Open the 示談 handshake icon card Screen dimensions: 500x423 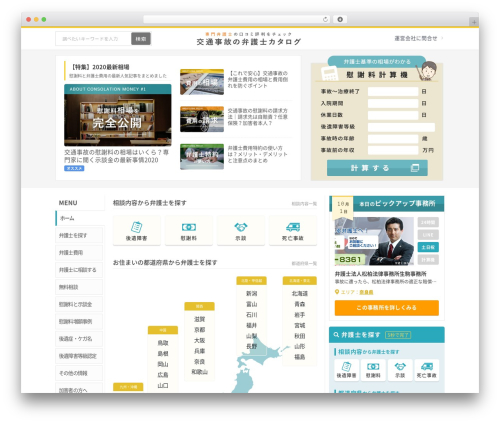tap(241, 231)
